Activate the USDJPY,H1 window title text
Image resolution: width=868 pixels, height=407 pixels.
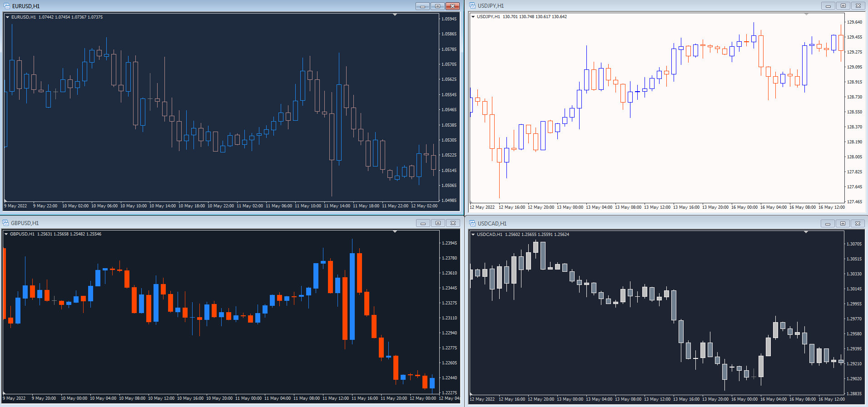point(491,6)
